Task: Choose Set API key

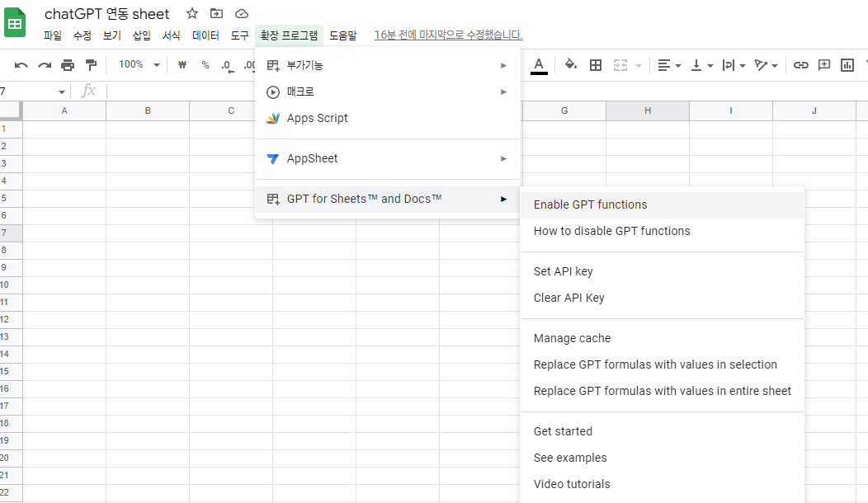Action: [662, 271]
